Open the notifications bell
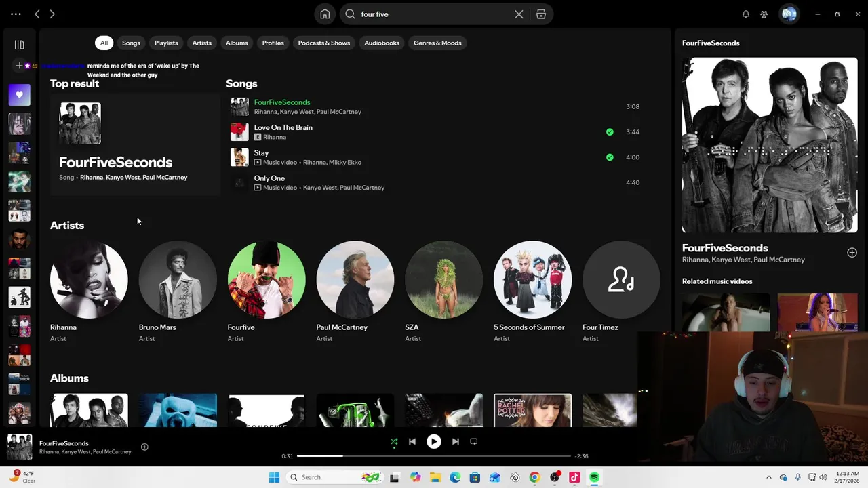Viewport: 868px width, 488px height. point(746,14)
